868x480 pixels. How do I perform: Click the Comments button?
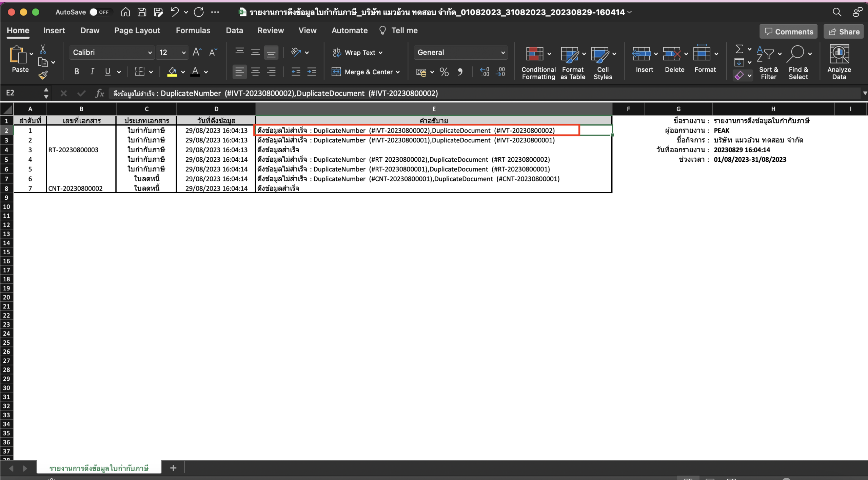[789, 32]
